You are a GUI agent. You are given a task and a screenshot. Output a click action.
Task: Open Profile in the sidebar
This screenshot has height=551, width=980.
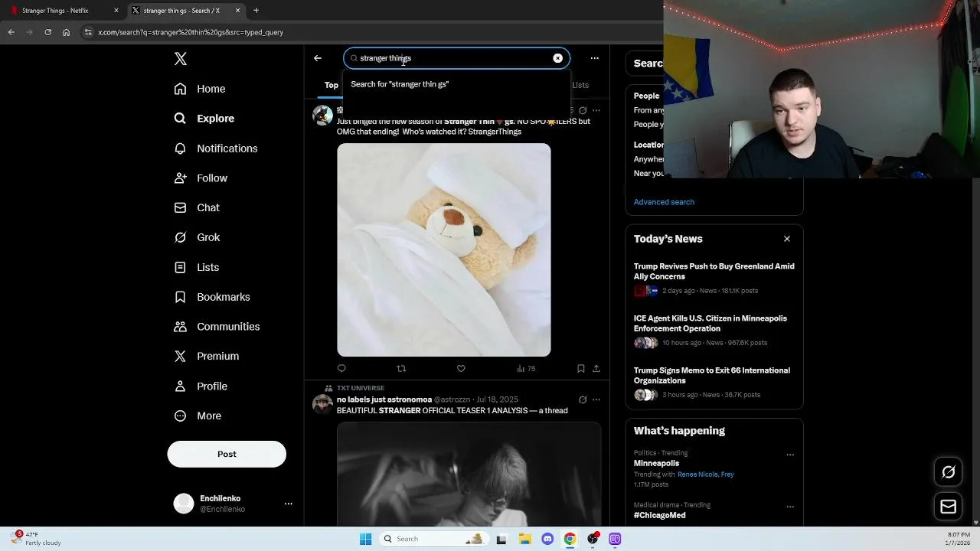[x=201, y=386]
